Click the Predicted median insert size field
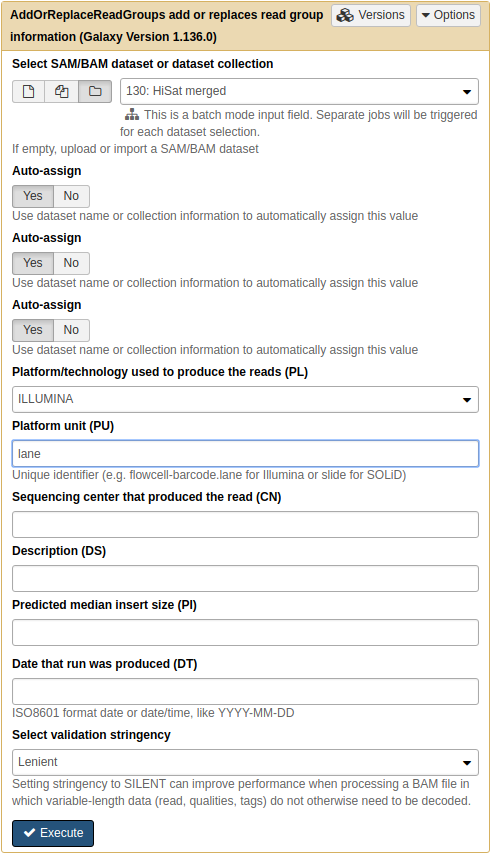This screenshot has width=492, height=855. 245,633
